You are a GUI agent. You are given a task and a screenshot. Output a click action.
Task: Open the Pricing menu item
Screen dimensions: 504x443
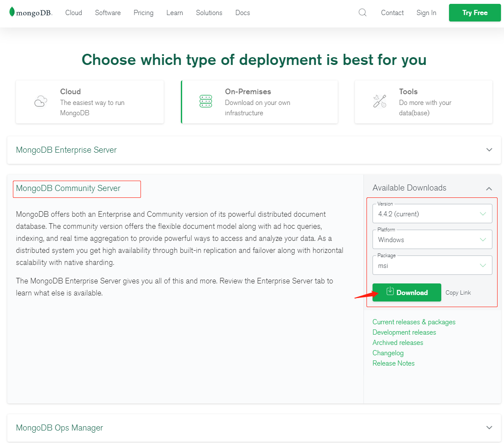pyautogui.click(x=144, y=13)
